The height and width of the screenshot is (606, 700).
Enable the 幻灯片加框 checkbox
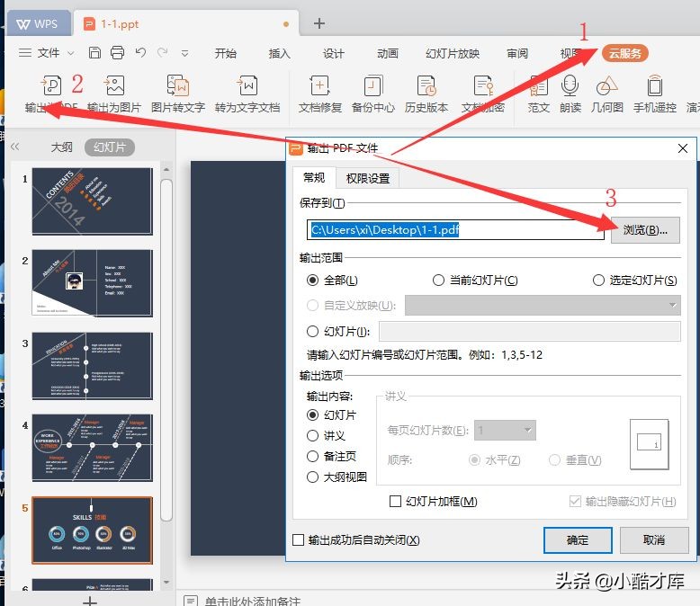point(395,501)
